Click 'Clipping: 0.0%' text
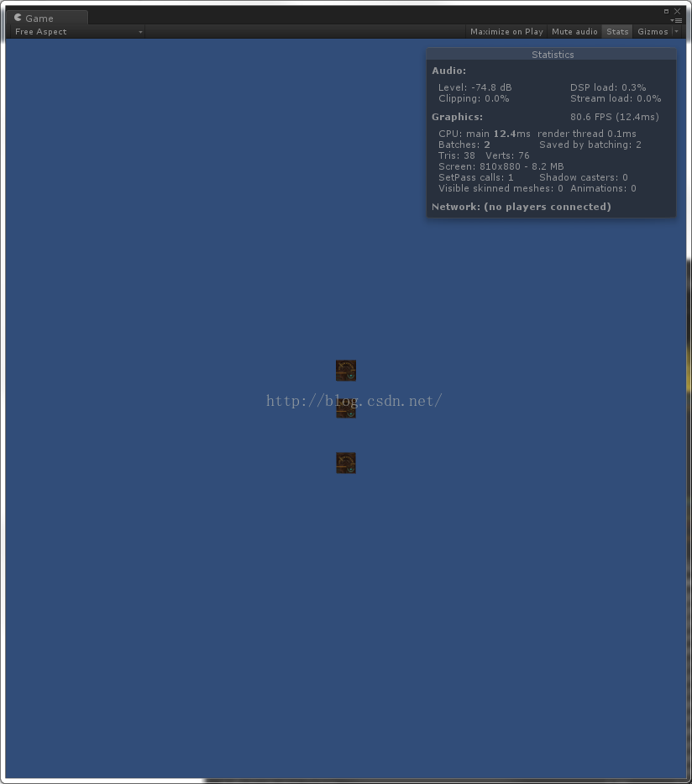The width and height of the screenshot is (692, 784). pyautogui.click(x=474, y=98)
